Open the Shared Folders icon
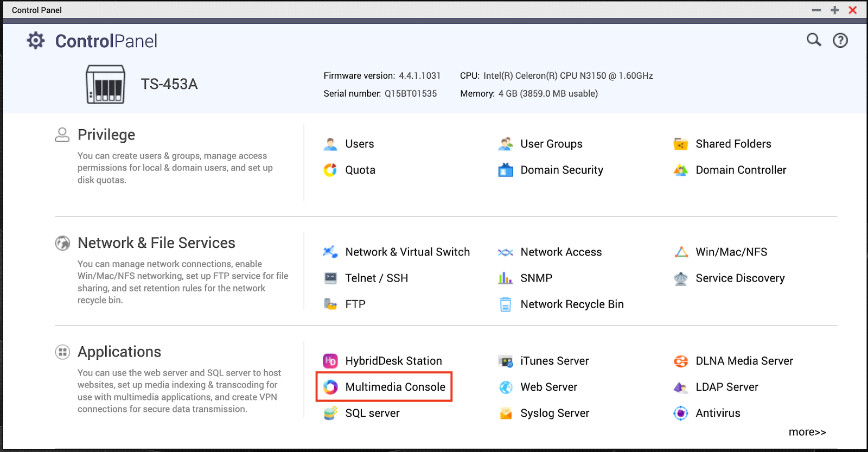Image resolution: width=868 pixels, height=452 pixels. coord(681,144)
